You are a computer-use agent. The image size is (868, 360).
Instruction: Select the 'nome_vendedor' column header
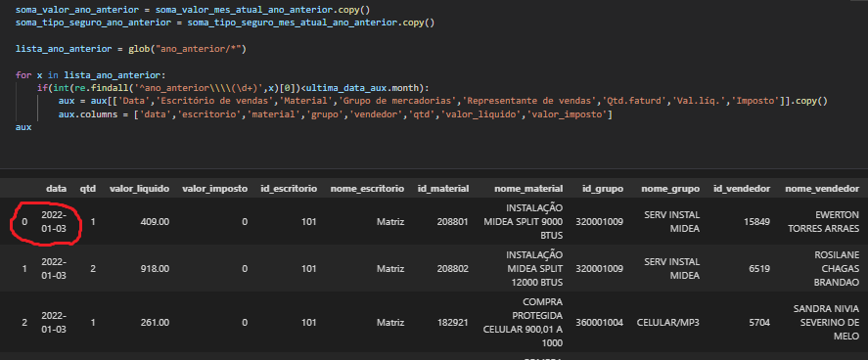pos(822,189)
